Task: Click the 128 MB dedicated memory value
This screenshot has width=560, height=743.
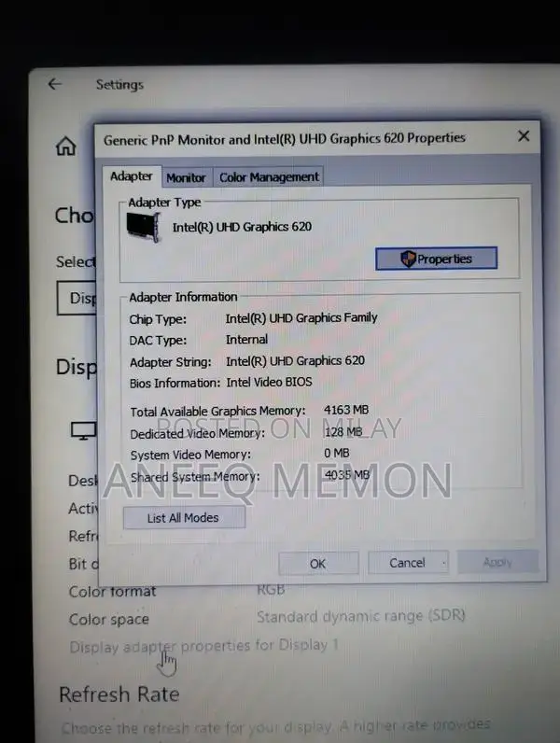Action: point(343,431)
